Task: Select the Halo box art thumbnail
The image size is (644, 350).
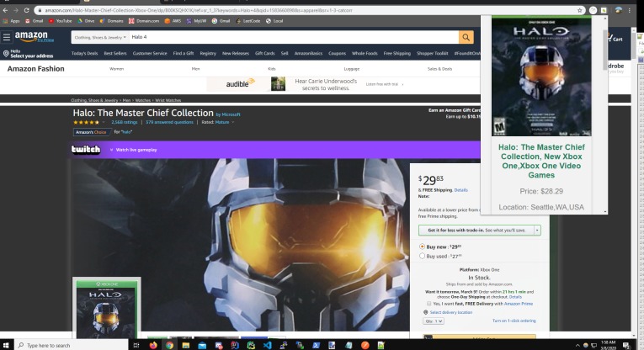Action: coord(107,308)
